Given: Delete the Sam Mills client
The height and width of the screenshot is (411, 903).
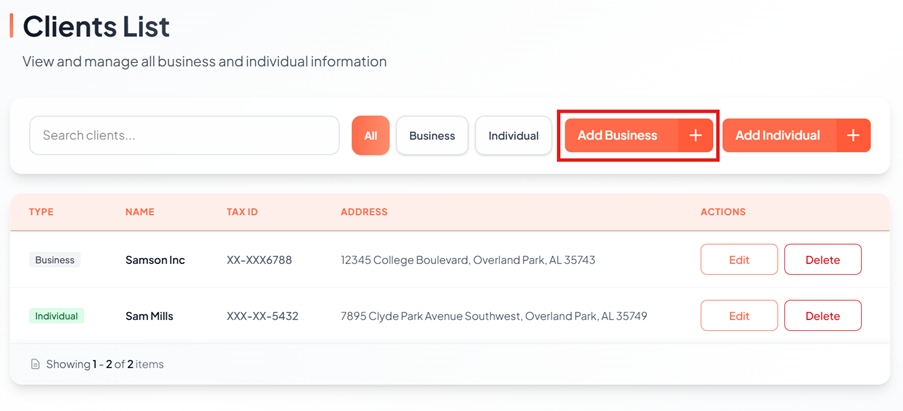Looking at the screenshot, I should pos(822,316).
